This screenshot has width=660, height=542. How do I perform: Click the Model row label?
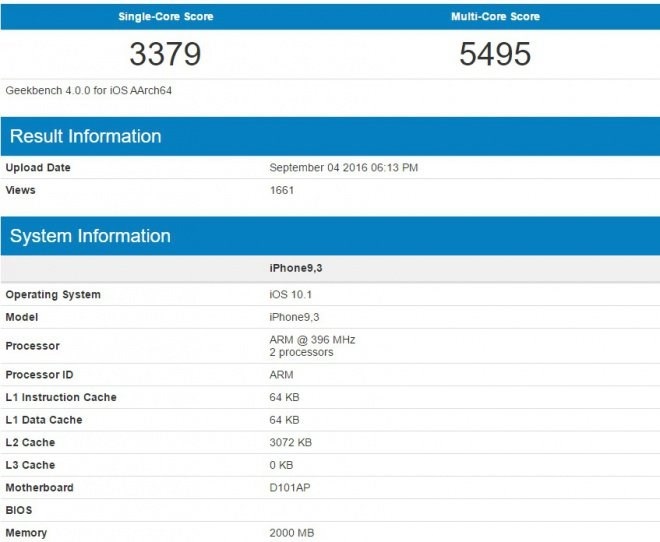21,317
